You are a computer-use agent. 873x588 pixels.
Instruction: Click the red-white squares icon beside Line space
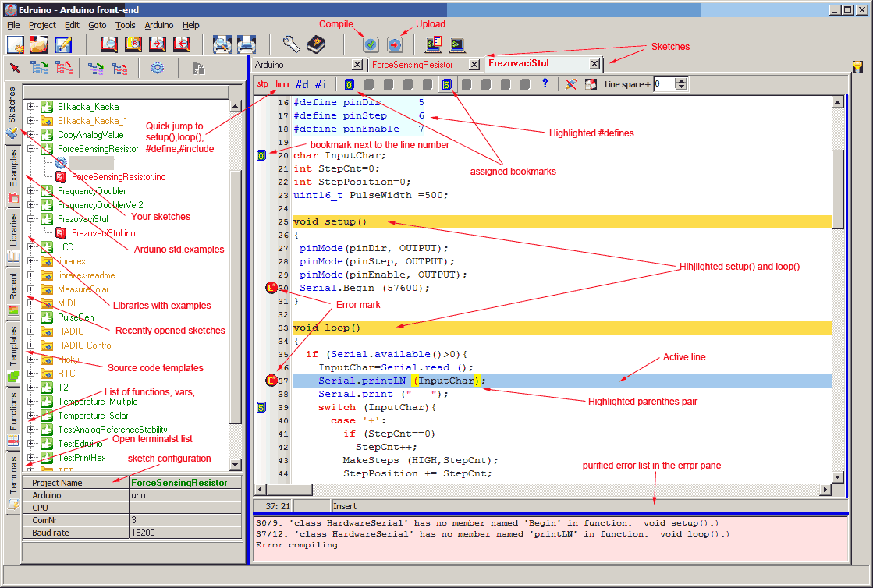click(x=591, y=84)
